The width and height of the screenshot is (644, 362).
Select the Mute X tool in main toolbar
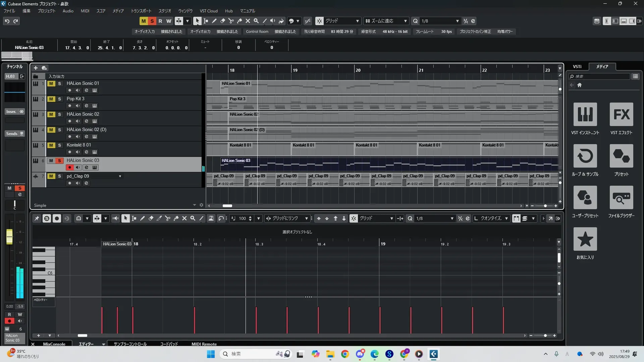tap(248, 21)
